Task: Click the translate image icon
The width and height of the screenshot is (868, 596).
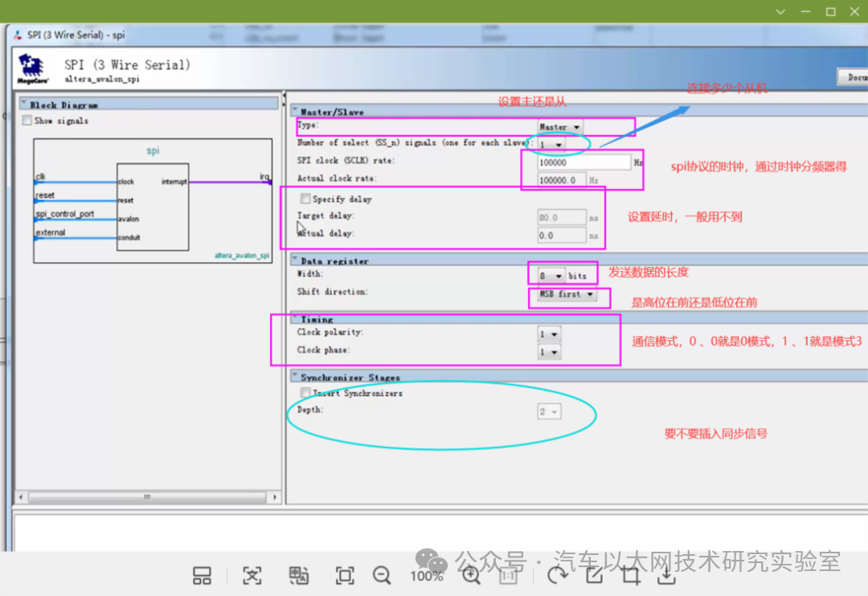Action: (299, 576)
